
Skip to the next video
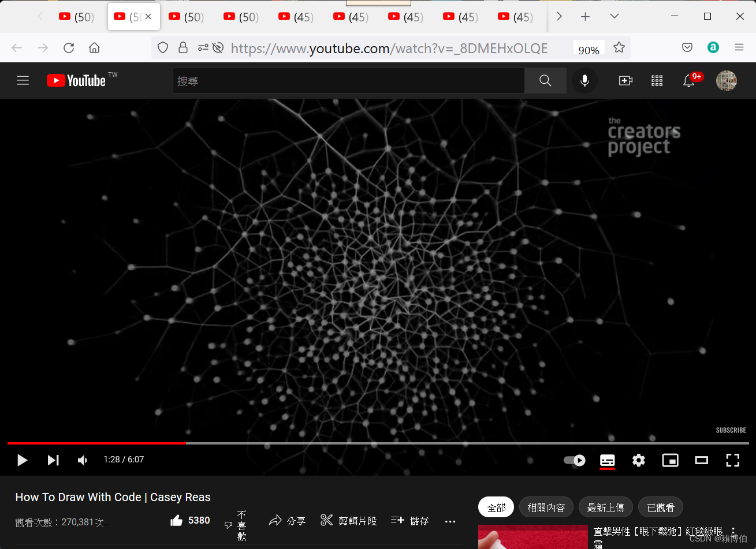[x=53, y=460]
